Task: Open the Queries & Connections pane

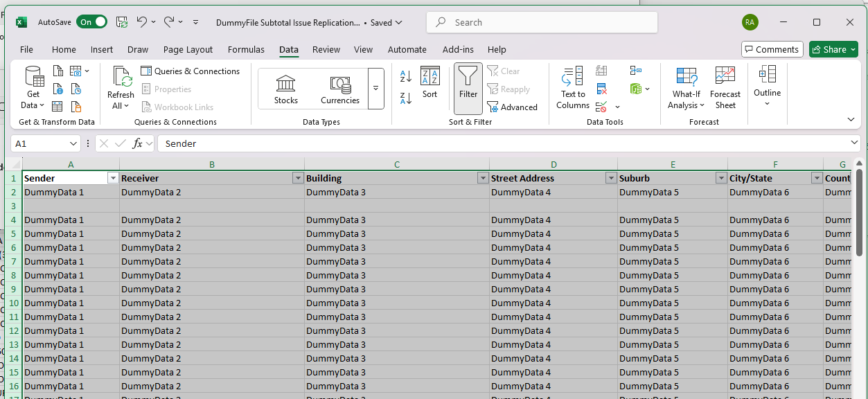Action: tap(191, 71)
